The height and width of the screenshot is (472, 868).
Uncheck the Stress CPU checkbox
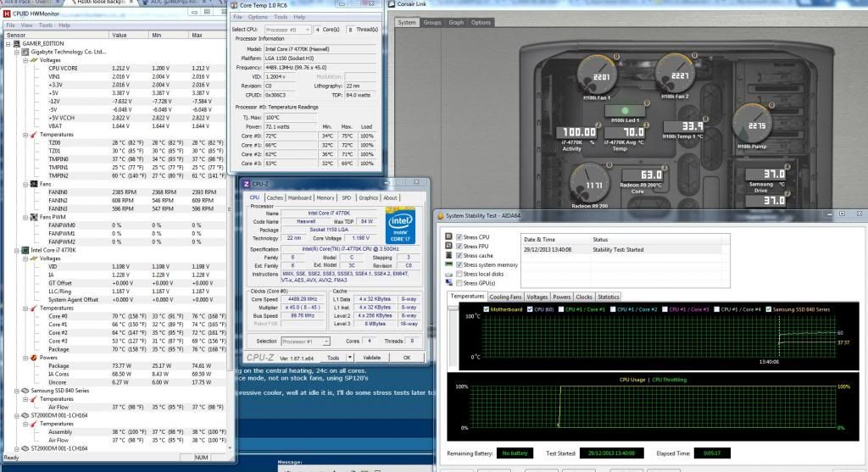coord(460,237)
